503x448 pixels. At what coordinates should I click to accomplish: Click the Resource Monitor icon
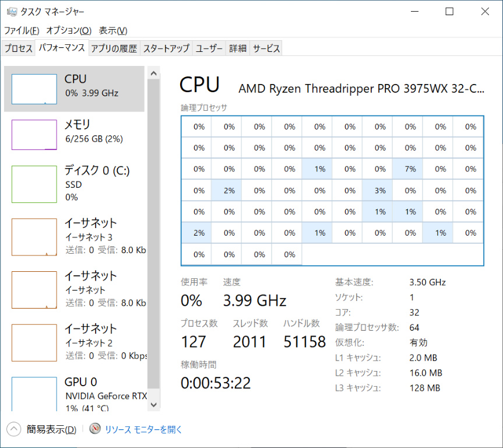[x=95, y=429]
